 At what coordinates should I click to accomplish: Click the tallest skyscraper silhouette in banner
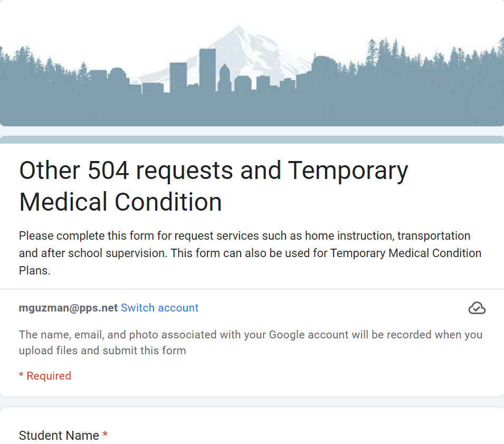click(207, 70)
